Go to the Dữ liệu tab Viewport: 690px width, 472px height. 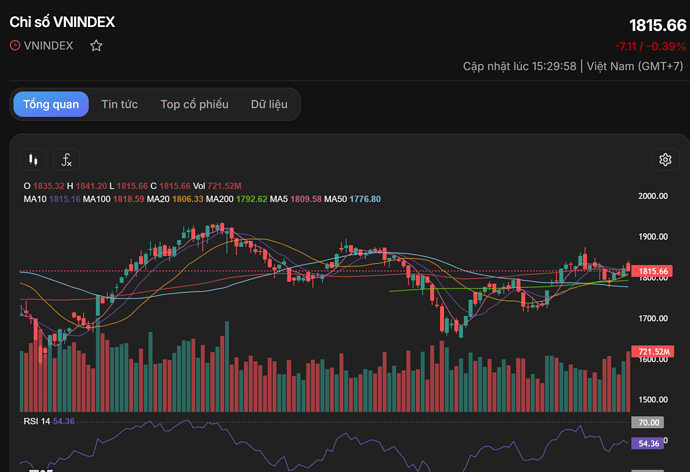tap(269, 104)
